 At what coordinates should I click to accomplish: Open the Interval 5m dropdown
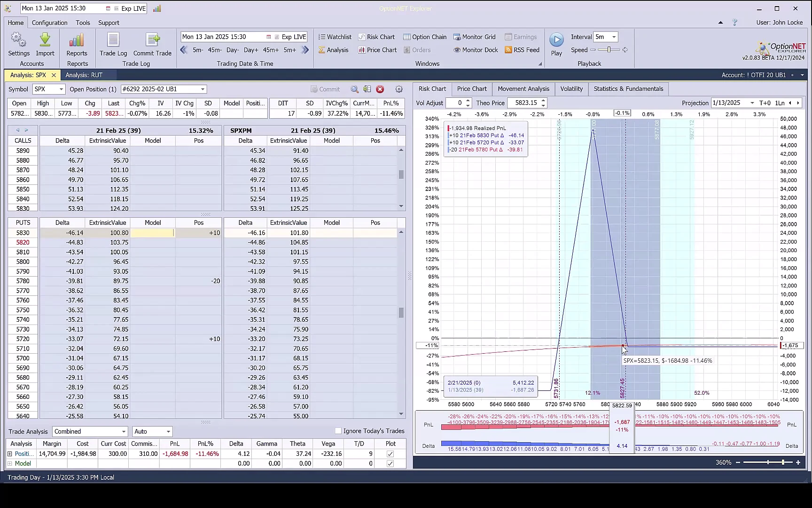click(x=614, y=37)
